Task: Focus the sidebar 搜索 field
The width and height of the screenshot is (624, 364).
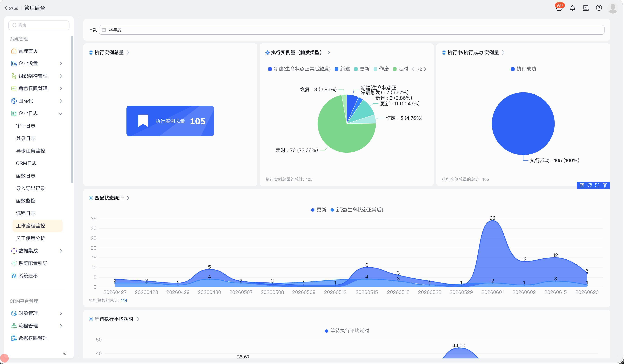Action: pyautogui.click(x=39, y=25)
